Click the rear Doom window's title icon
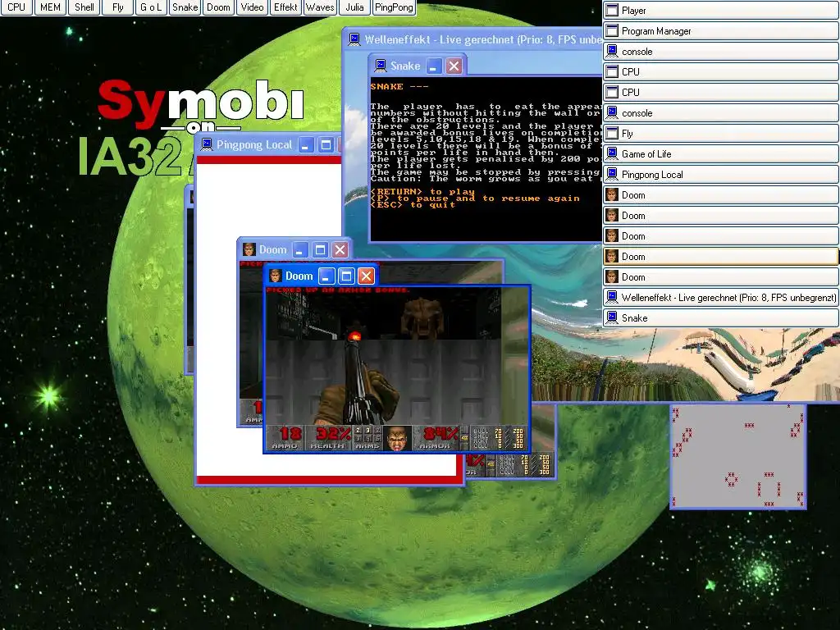 [249, 249]
